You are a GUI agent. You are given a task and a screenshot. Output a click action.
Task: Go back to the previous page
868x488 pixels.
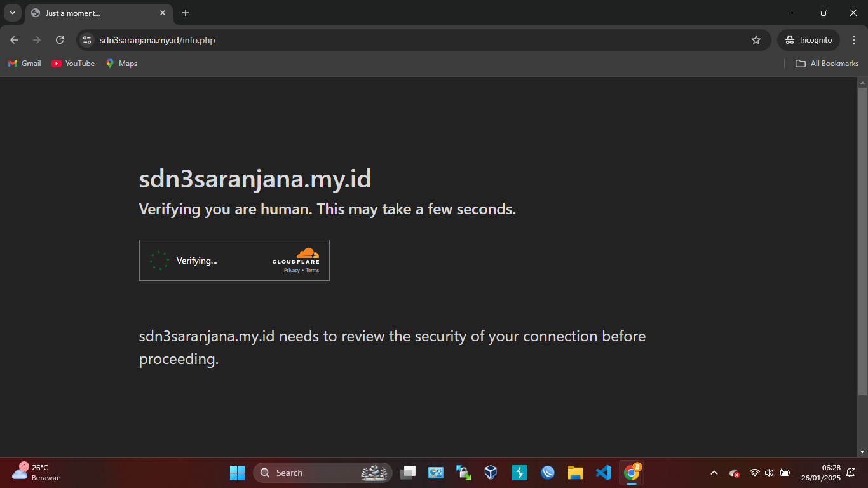(14, 40)
